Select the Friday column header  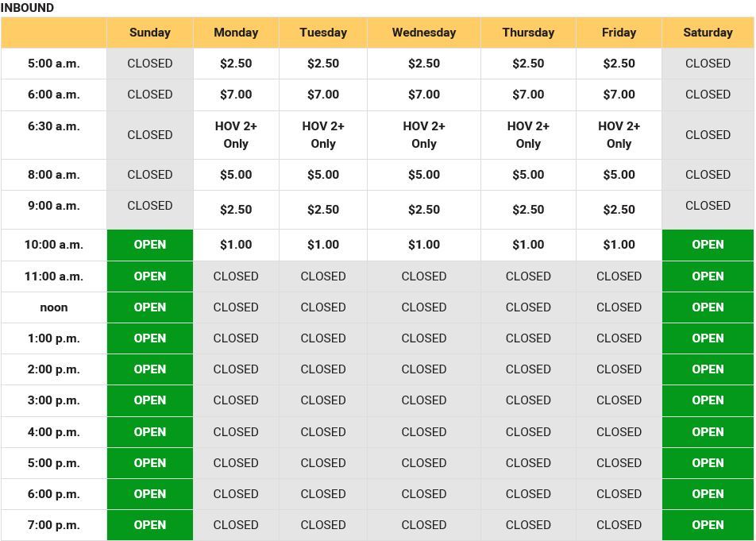pos(619,33)
